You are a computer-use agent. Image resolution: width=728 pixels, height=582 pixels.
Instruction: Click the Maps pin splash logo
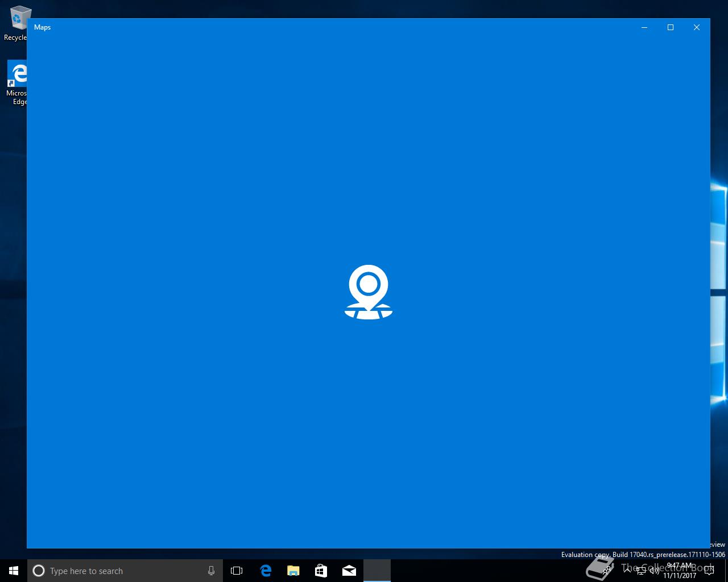[369, 292]
